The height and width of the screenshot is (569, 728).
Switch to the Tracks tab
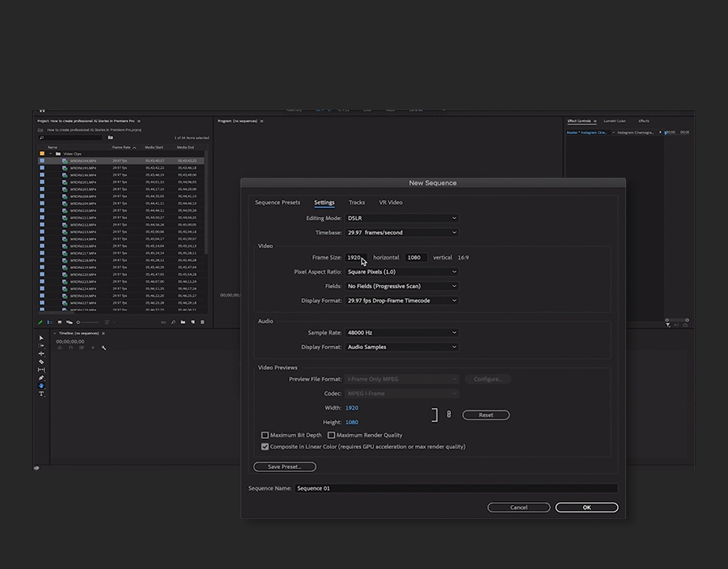(x=357, y=203)
